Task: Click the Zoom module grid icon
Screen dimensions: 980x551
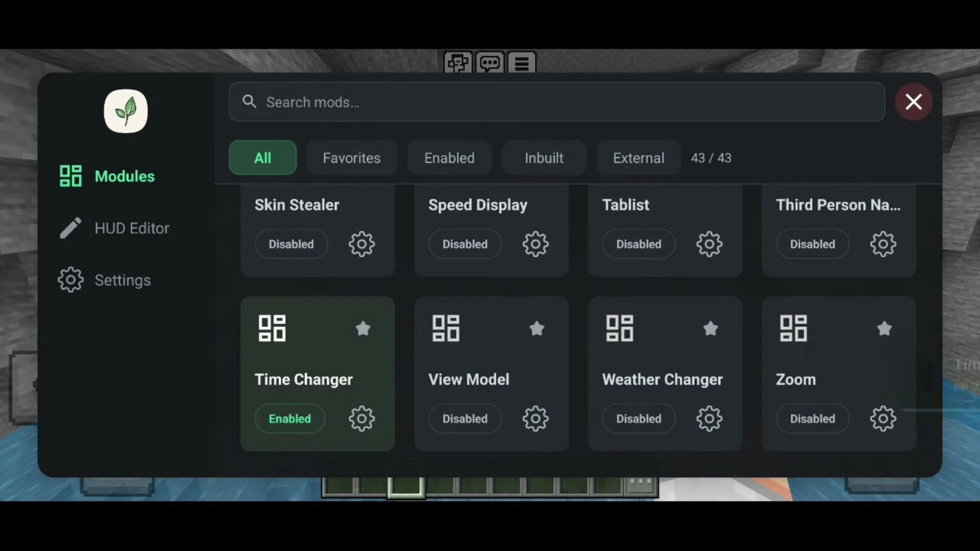Action: [794, 328]
